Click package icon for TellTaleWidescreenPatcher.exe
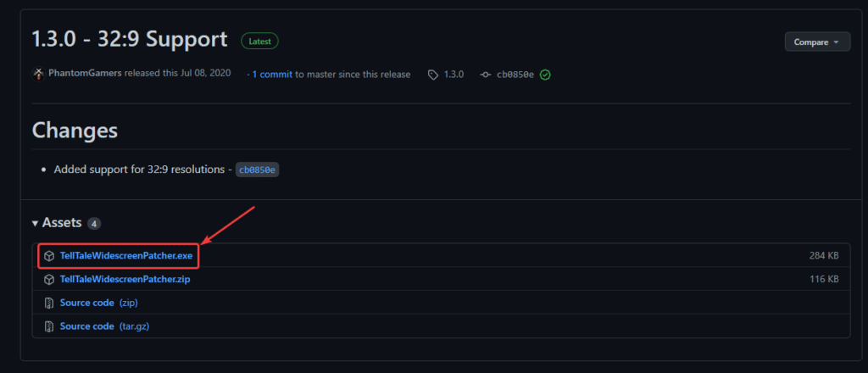Screen dimensions: 868x373 coord(49,256)
